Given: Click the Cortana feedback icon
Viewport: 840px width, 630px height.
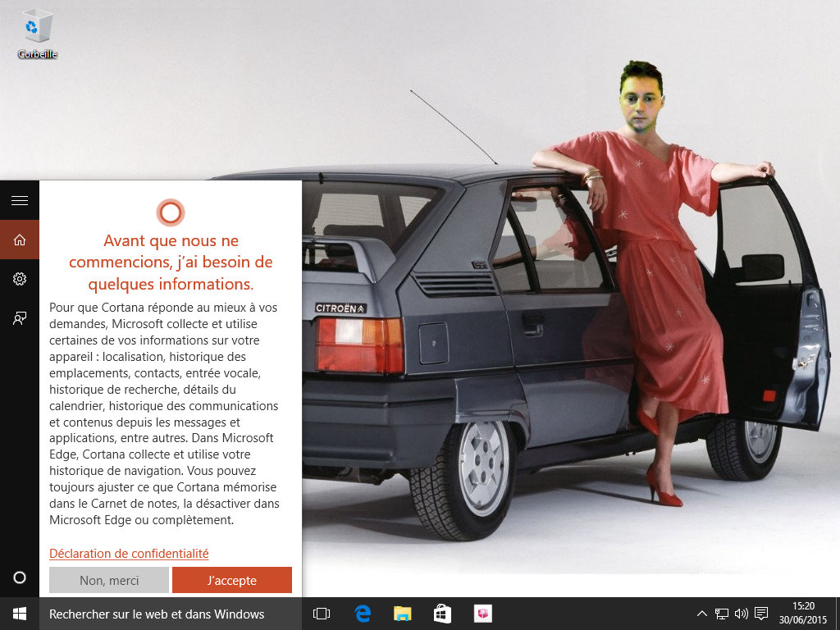Looking at the screenshot, I should (20, 318).
